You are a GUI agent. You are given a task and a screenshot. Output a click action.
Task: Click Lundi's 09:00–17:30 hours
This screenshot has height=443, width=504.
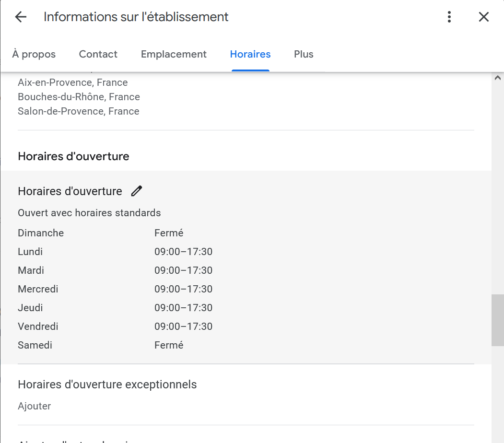183,252
